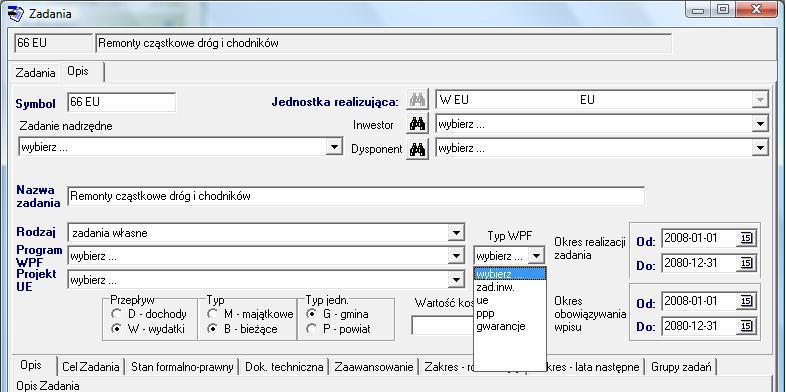Close the Zadania window
The height and width of the screenshot is (392, 786).
coord(757,10)
